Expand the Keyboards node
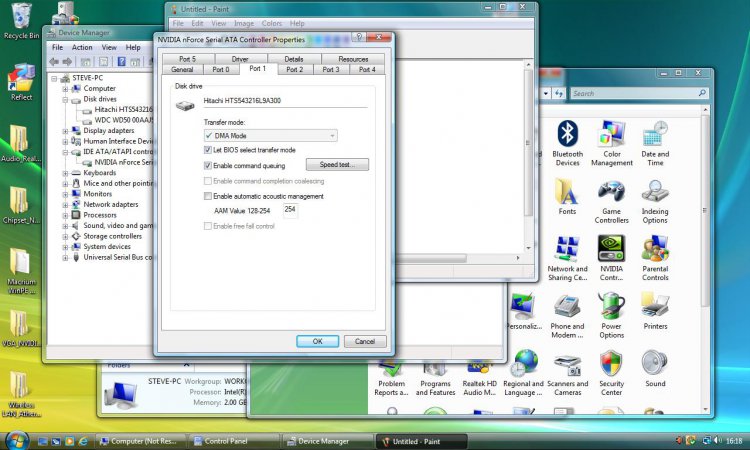 coord(65,173)
